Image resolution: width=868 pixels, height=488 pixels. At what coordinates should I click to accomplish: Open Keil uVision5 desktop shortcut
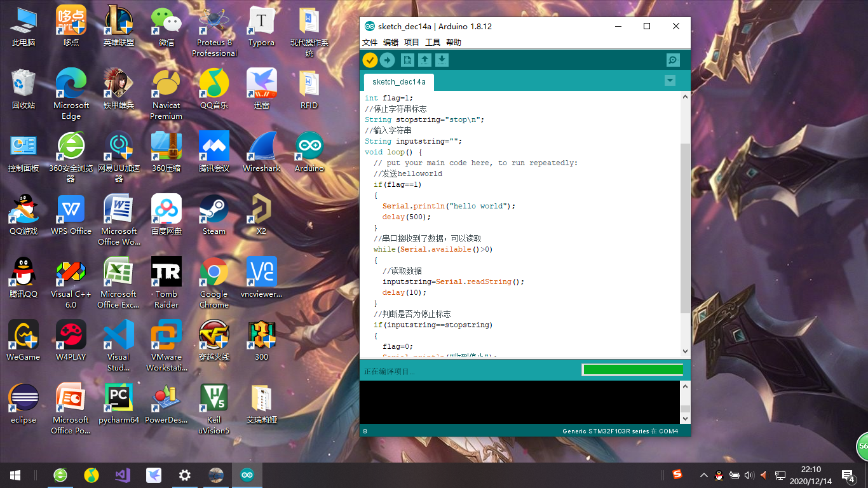tap(214, 409)
